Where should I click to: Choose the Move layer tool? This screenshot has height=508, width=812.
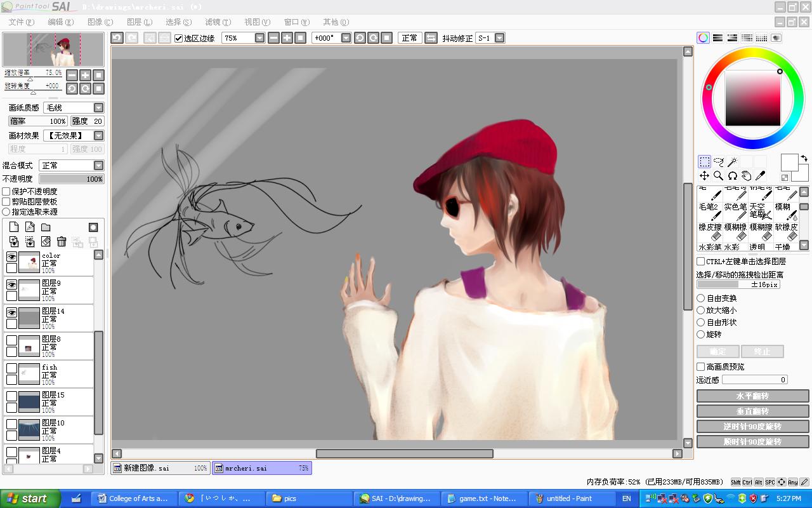(704, 176)
